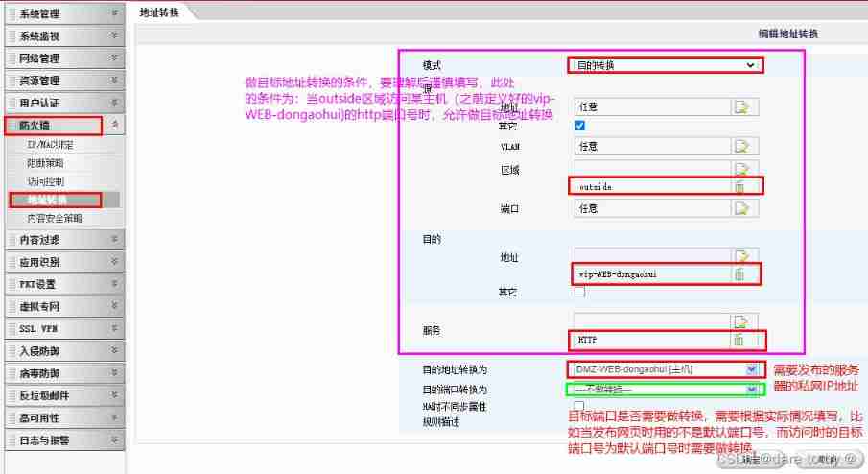Viewport: 868px width, 474px height.
Task: Open 目的端口转换为 dropdown
Action: pos(666,390)
